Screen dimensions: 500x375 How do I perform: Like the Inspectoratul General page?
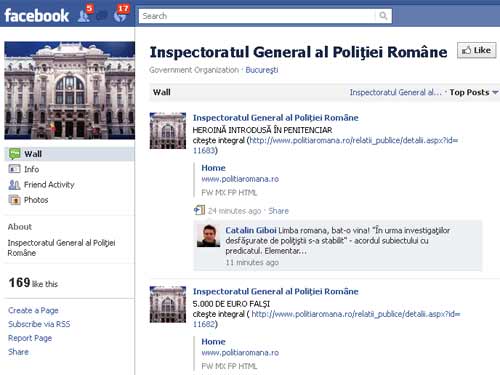(x=476, y=50)
